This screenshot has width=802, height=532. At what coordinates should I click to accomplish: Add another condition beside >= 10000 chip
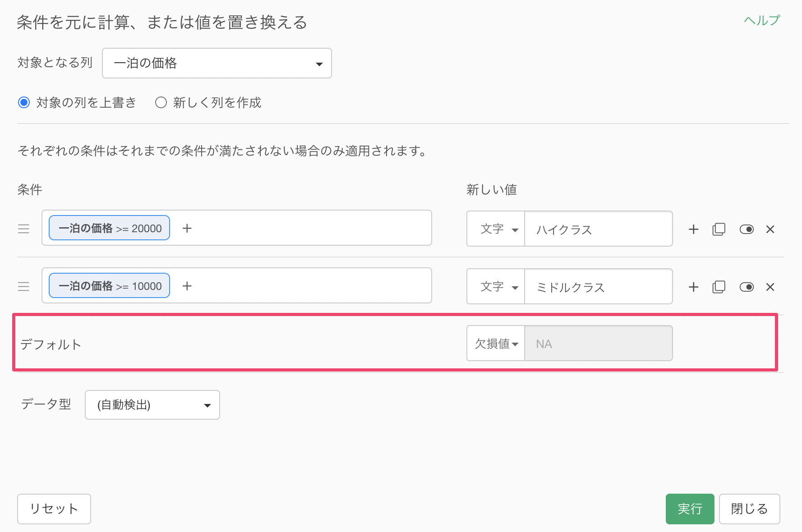point(187,286)
